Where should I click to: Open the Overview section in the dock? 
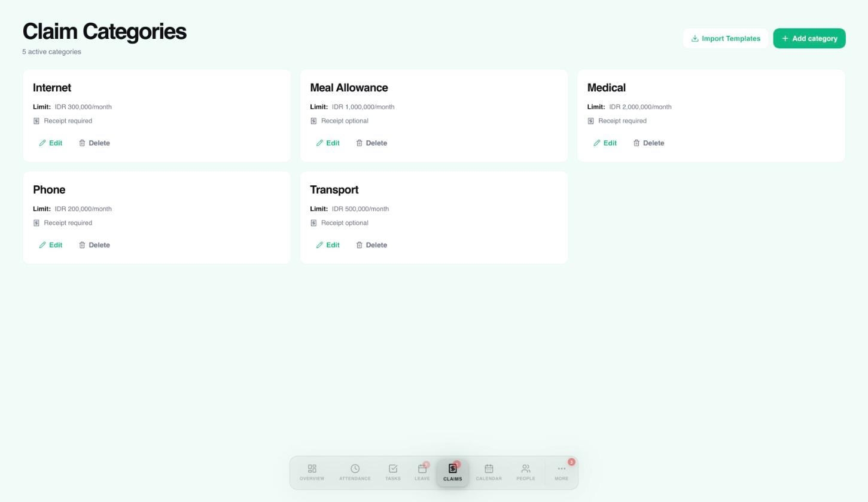[x=312, y=472]
